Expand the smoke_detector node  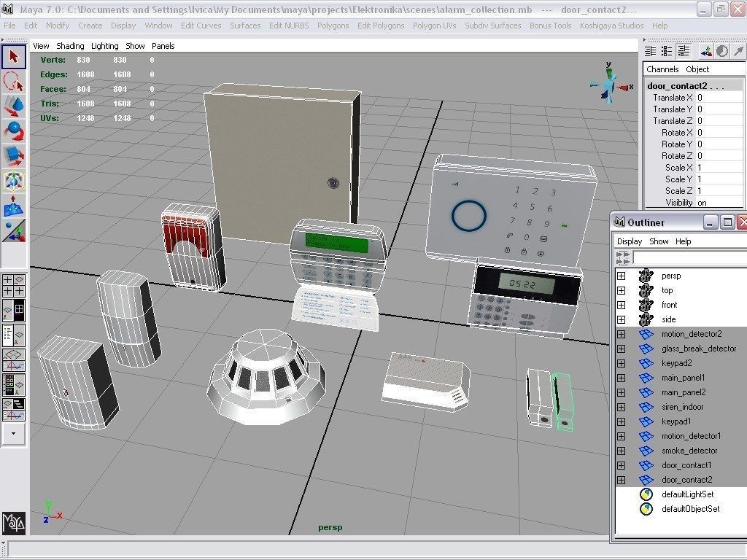pos(622,451)
